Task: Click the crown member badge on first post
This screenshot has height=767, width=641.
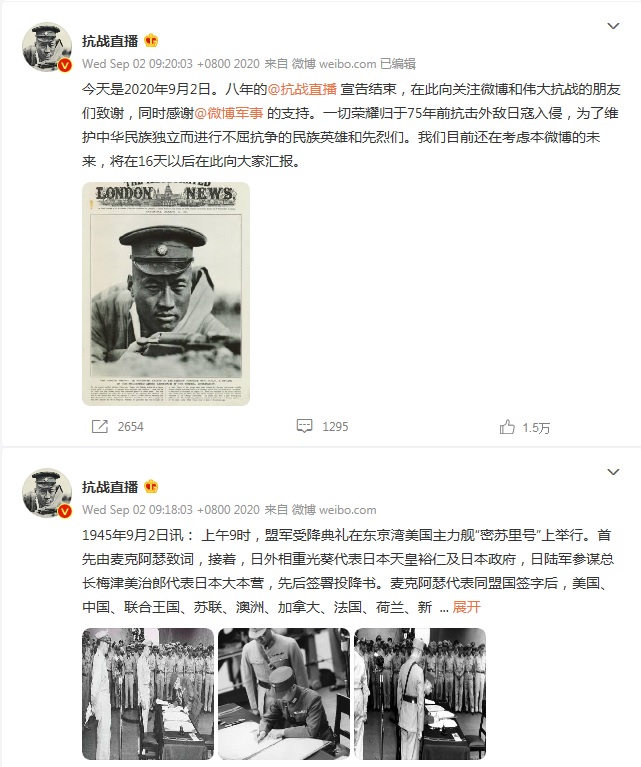Action: (x=151, y=41)
